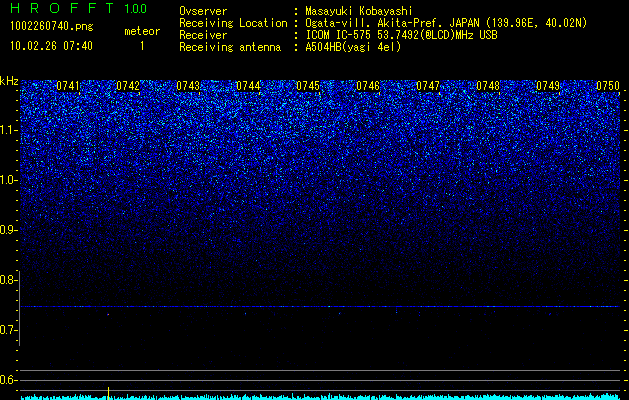
Task: Click the 0749 time marker
Action: coord(548,86)
